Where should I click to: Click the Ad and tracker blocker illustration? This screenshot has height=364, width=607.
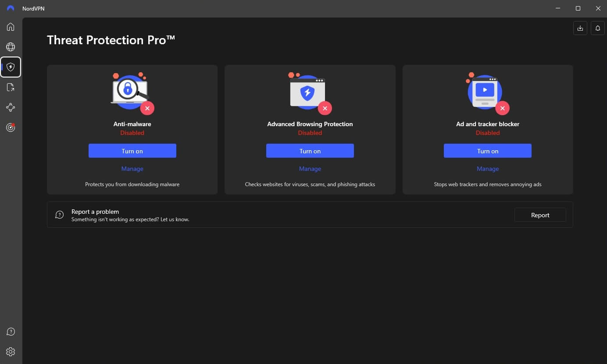(x=487, y=93)
